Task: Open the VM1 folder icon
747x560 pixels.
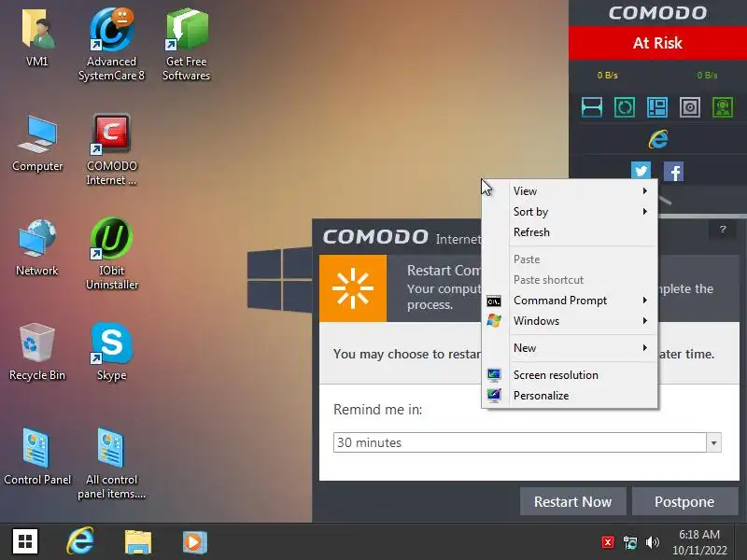Action: click(37, 38)
